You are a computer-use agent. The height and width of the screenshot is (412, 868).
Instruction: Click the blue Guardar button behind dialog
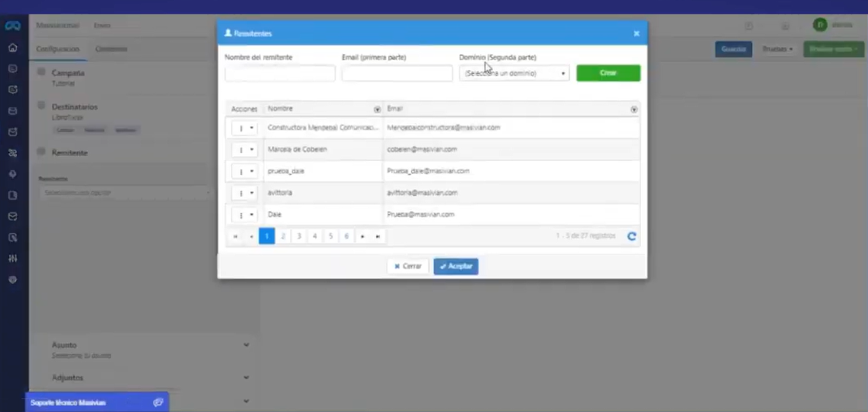tap(733, 49)
